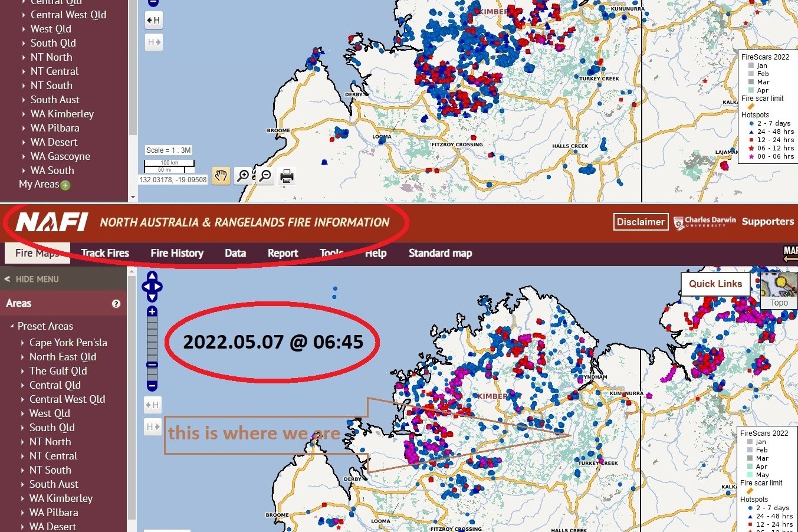798x532 pixels.
Task: Expand Cape York Pen'sla in the lower tree
Action: (23, 343)
